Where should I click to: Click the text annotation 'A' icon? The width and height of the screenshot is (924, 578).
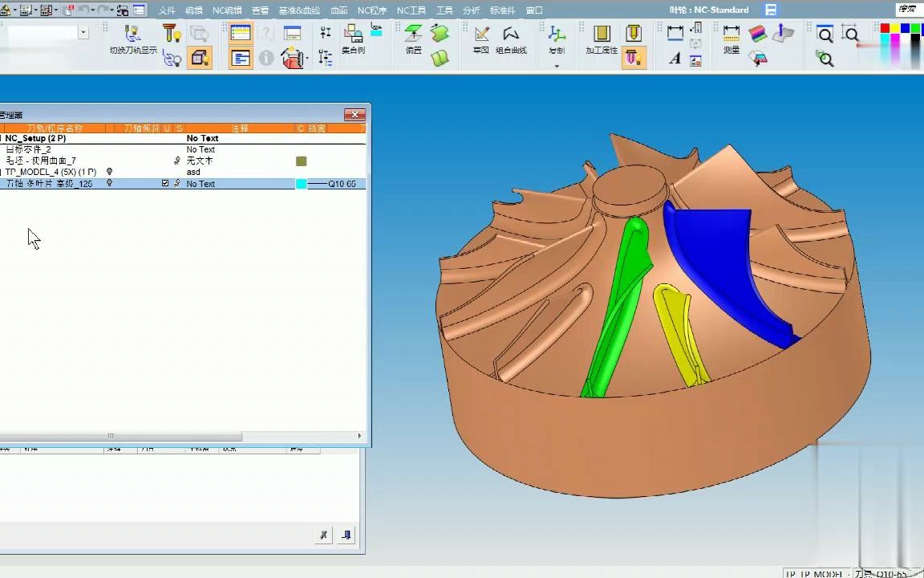[675, 59]
